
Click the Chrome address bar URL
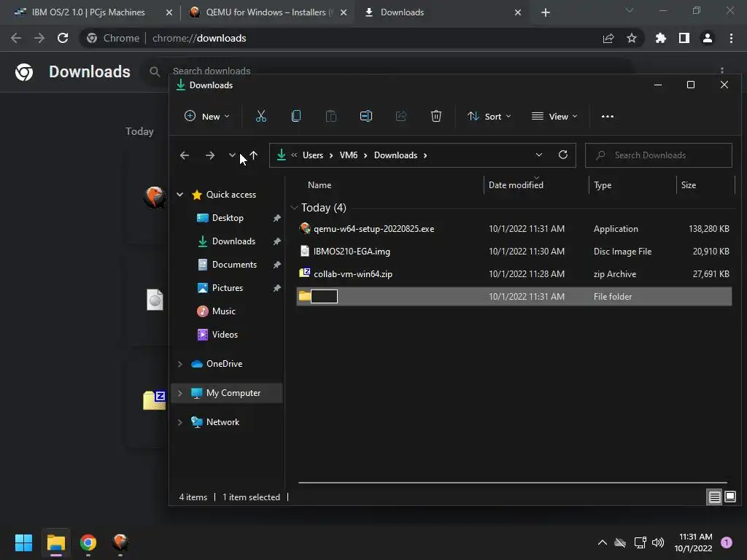click(x=199, y=38)
